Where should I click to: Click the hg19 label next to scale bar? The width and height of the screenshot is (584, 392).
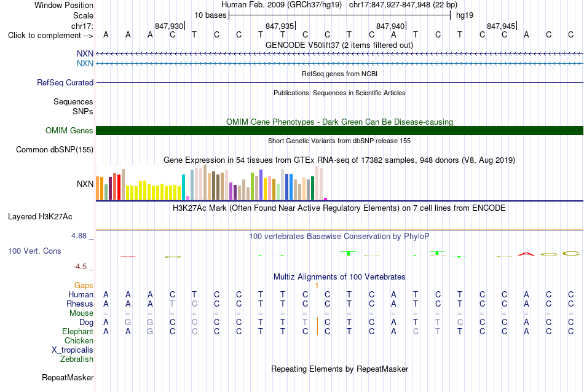[465, 15]
